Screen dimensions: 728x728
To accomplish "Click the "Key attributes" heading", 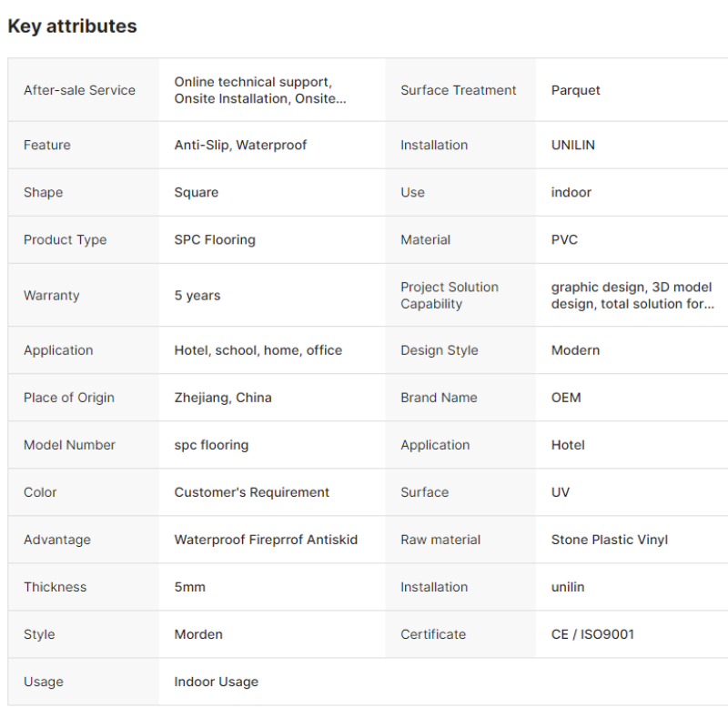I will [73, 26].
